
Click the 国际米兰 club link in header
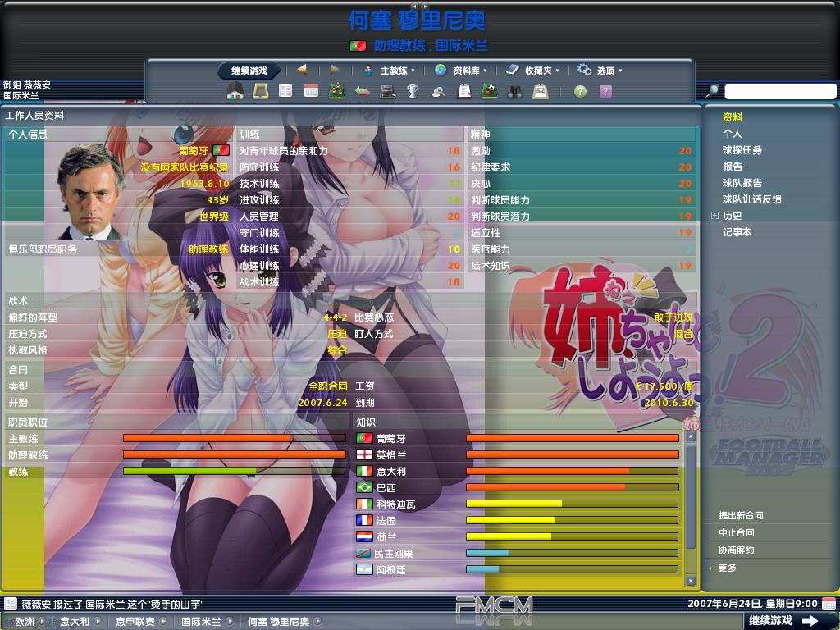coord(462,46)
